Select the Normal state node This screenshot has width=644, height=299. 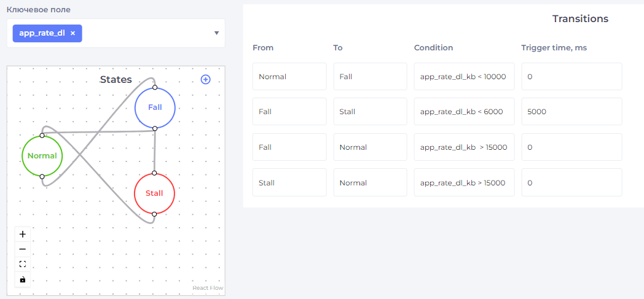tap(42, 156)
